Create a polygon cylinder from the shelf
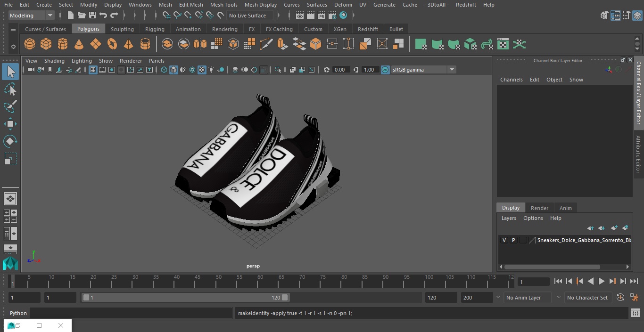The image size is (644, 332). click(x=63, y=44)
